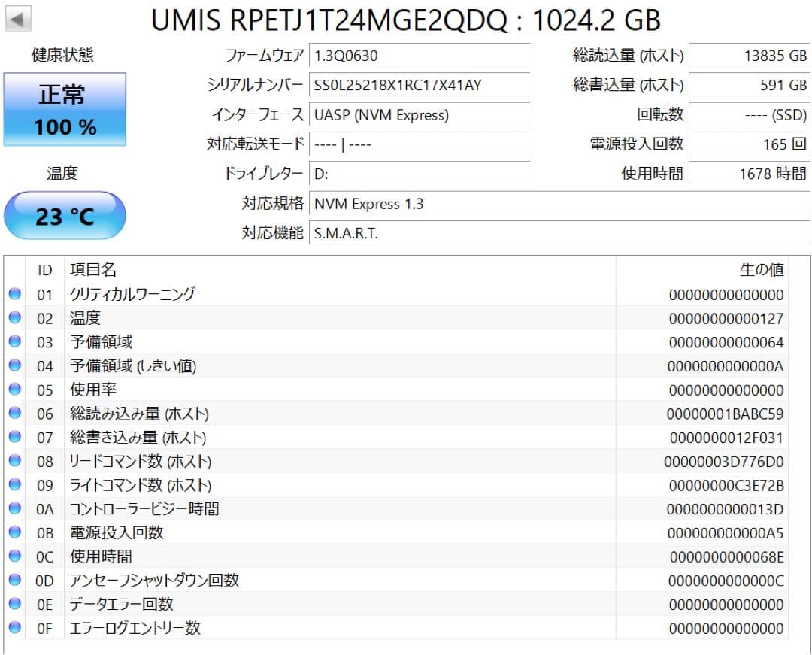The height and width of the screenshot is (655, 812).
Task: Select the blue dot for 電源投入回数
Action: pos(15,532)
